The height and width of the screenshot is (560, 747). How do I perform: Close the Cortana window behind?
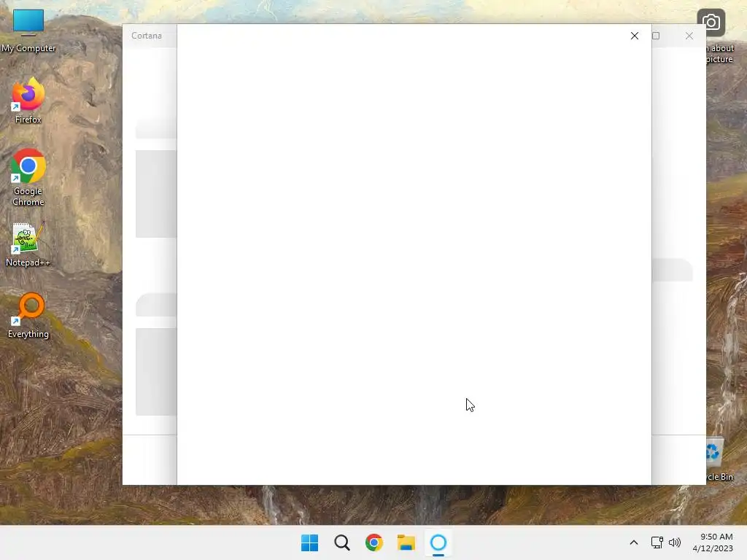pyautogui.click(x=689, y=36)
